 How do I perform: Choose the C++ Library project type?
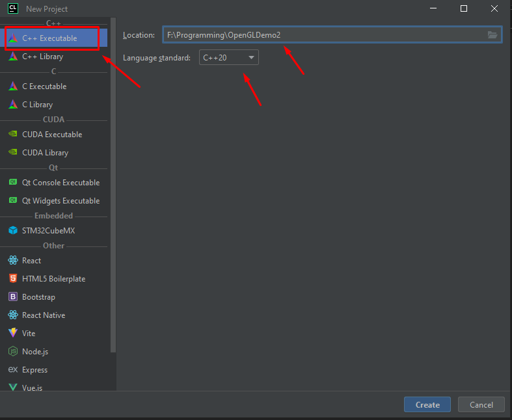pyautogui.click(x=53, y=57)
